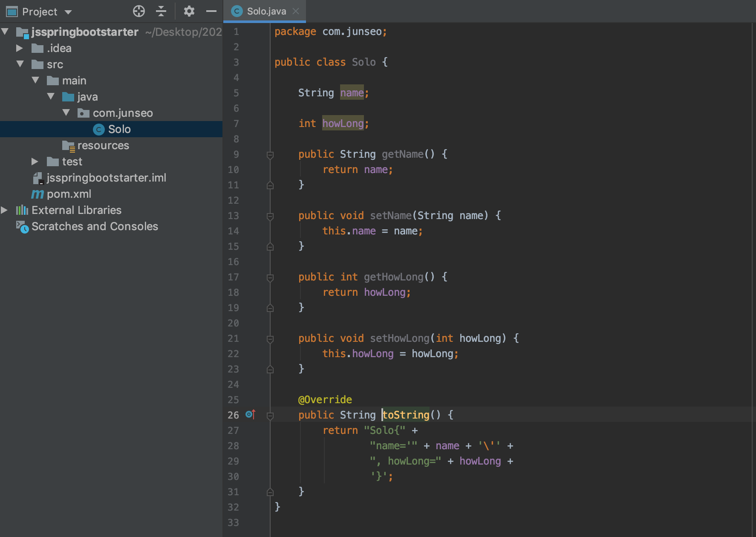The height and width of the screenshot is (537, 756).
Task: Fold the setHowLong method at line 21
Action: point(270,339)
